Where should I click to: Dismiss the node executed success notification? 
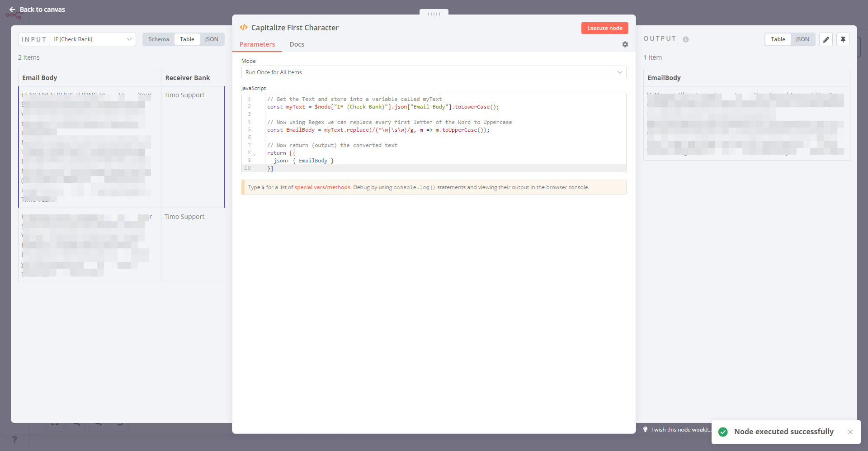(x=850, y=432)
